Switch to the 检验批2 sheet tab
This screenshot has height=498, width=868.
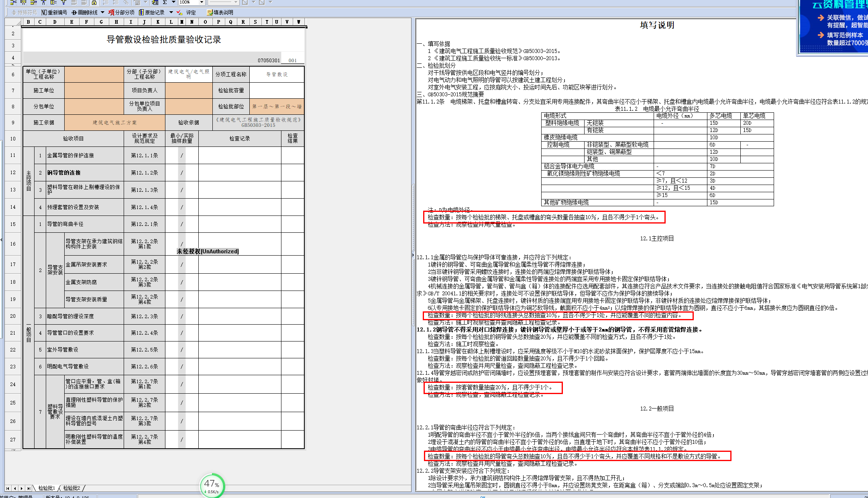pyautogui.click(x=71, y=488)
